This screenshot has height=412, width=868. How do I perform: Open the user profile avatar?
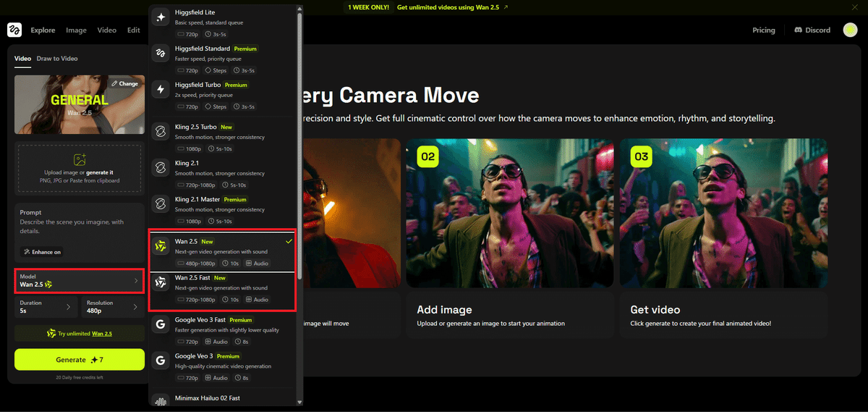[850, 30]
